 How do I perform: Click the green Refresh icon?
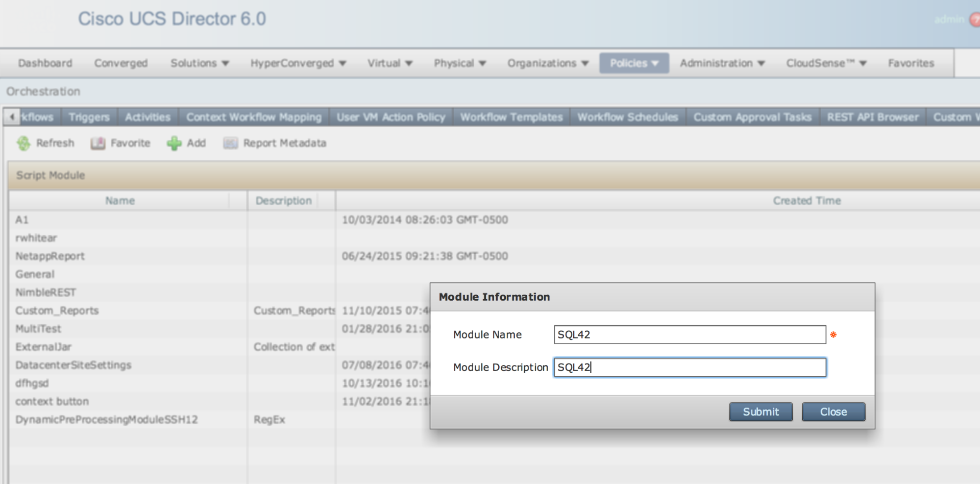click(x=23, y=143)
